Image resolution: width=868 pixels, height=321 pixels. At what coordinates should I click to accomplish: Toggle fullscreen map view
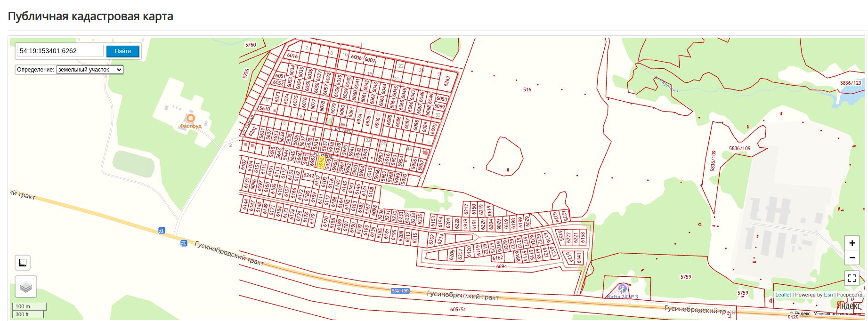(852, 278)
